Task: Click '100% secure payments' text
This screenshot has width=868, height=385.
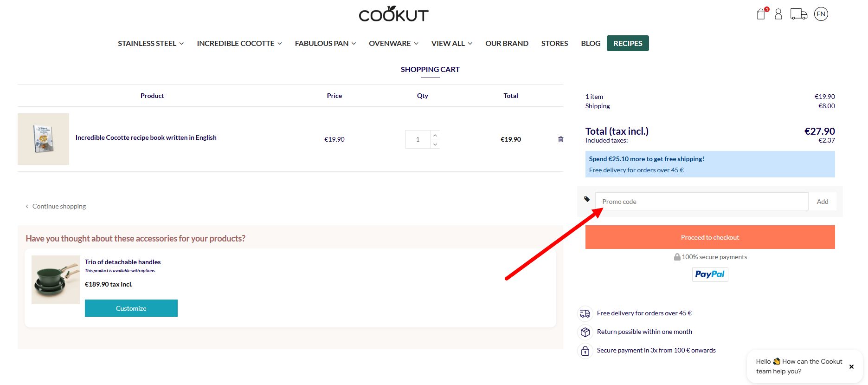Action: [x=714, y=257]
